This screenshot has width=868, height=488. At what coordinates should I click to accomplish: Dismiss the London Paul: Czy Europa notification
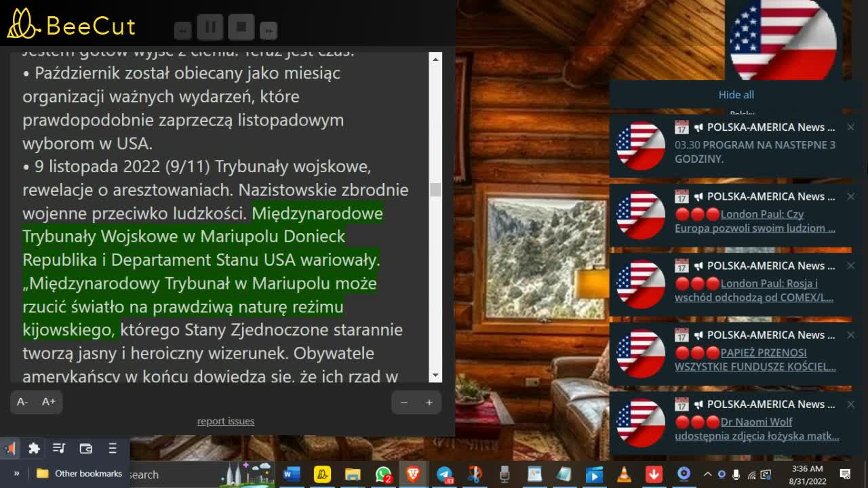click(x=850, y=196)
